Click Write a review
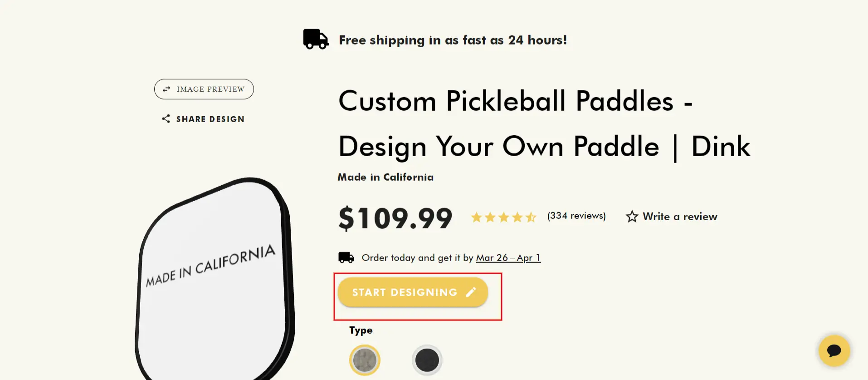Viewport: 868px width, 380px height. [680, 217]
